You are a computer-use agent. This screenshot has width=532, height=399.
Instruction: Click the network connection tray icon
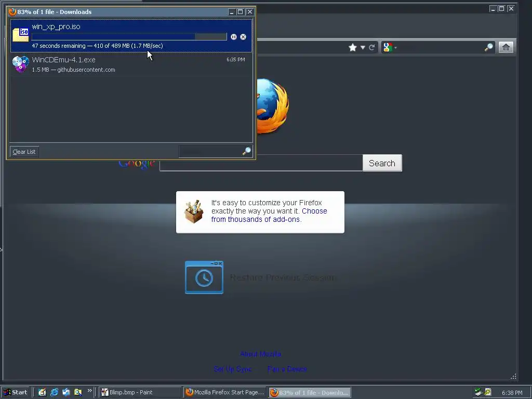pyautogui.click(x=478, y=392)
